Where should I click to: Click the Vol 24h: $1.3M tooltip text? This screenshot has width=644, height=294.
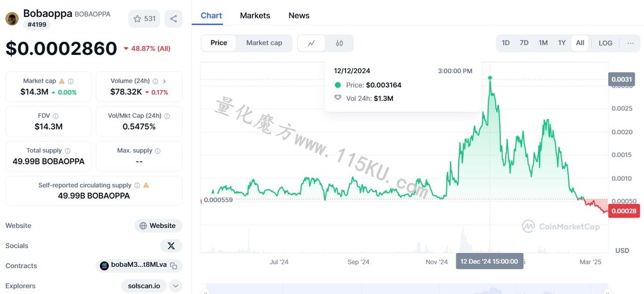click(370, 99)
